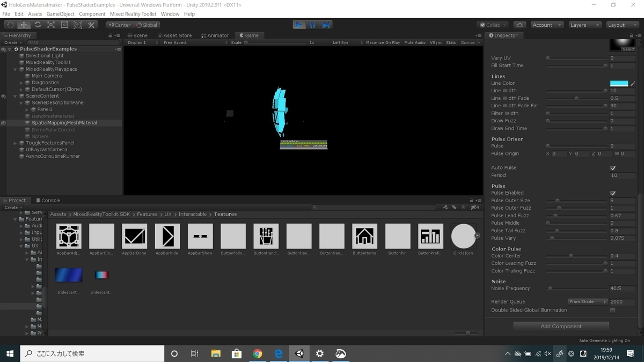Open Render Queue From Shader dropdown

point(588,302)
